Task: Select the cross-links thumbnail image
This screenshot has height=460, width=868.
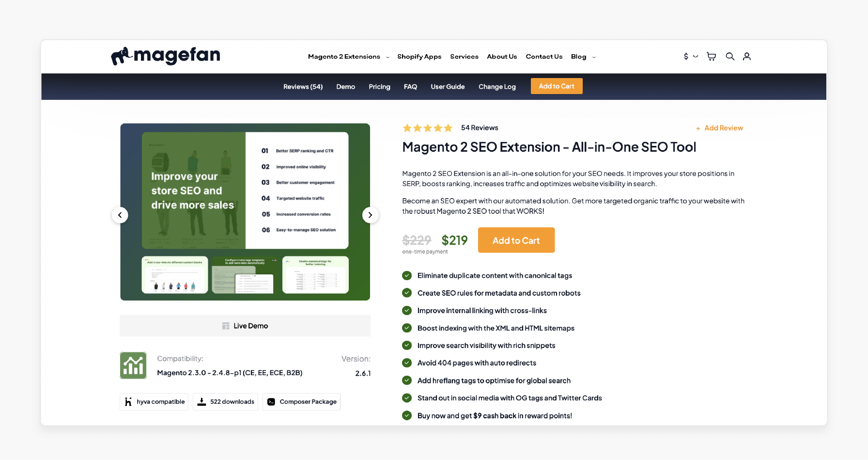Action: coord(175,275)
